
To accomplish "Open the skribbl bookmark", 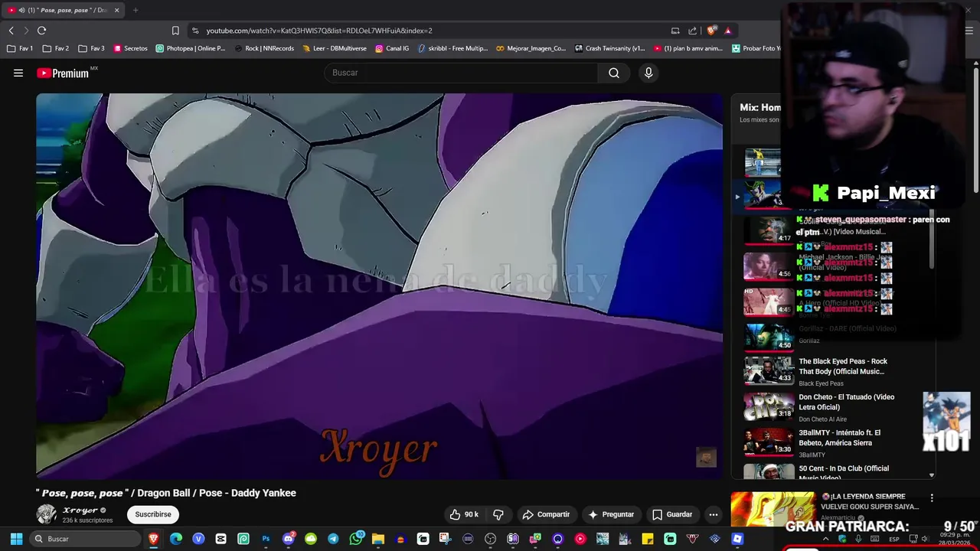I will click(x=452, y=48).
